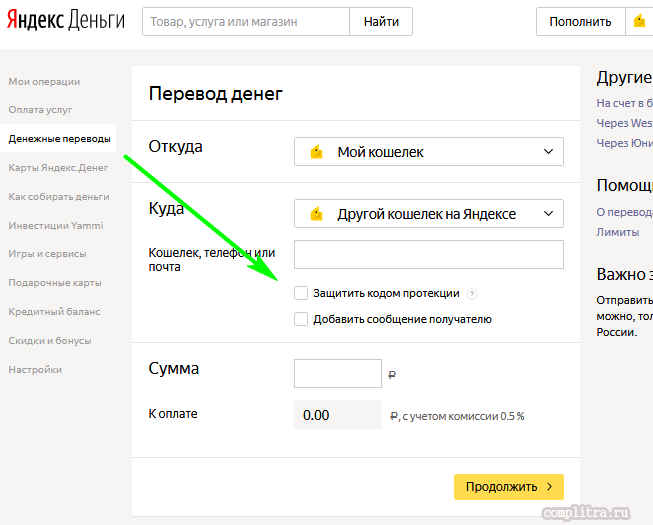Click the arrow icon inside Продолжить button
Screen dimensions: 653x525
(x=550, y=487)
